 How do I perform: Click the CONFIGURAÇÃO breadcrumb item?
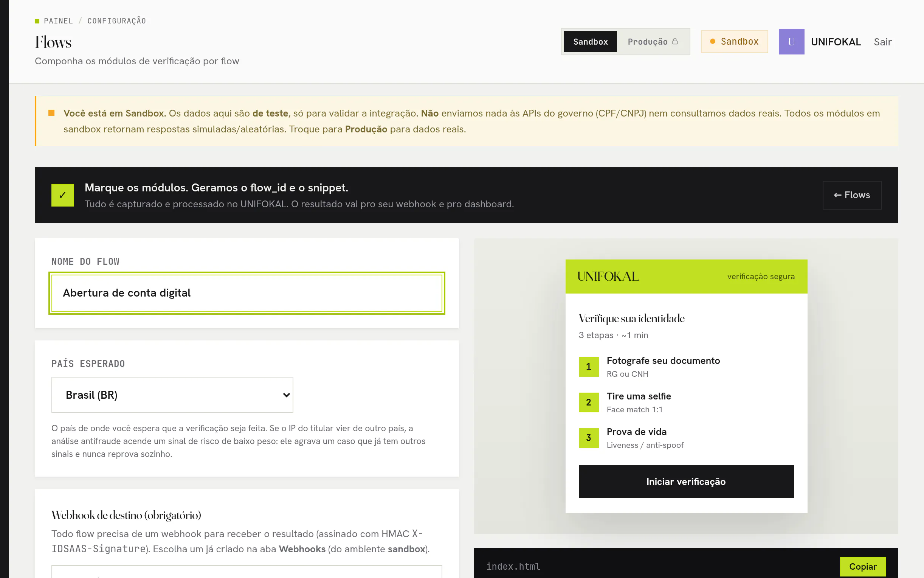click(117, 21)
